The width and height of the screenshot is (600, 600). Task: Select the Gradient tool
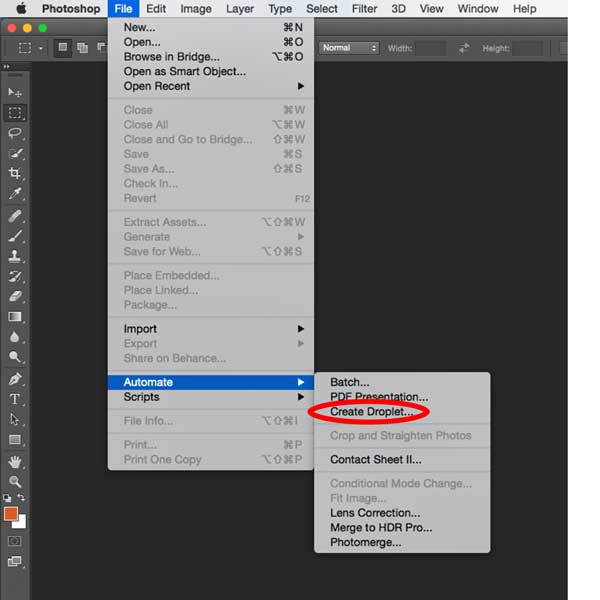[x=15, y=317]
